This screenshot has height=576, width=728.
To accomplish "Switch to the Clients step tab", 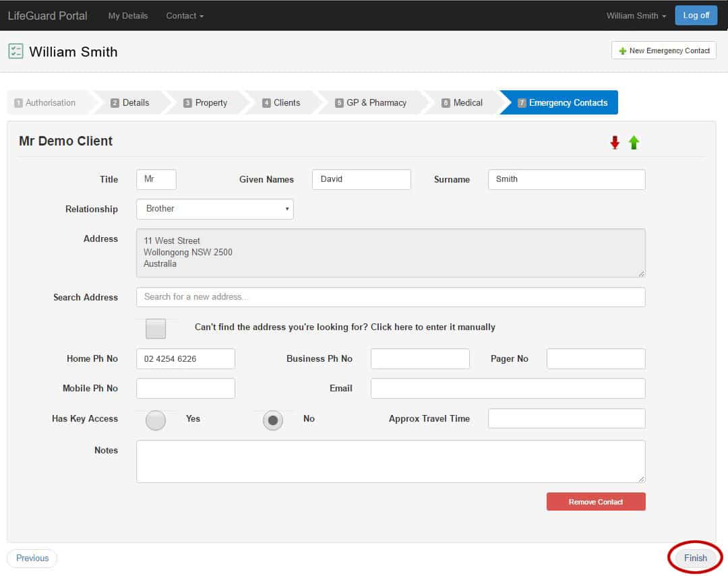I will pyautogui.click(x=281, y=102).
